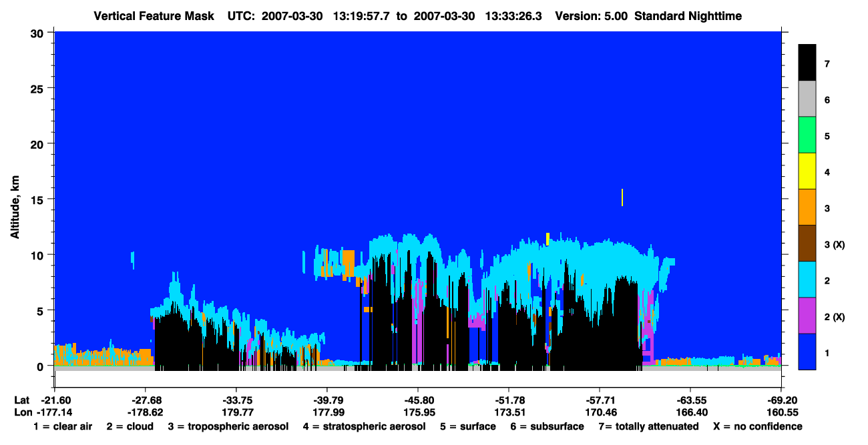
Task: Click the longitude value '179.77'
Action: (x=236, y=412)
